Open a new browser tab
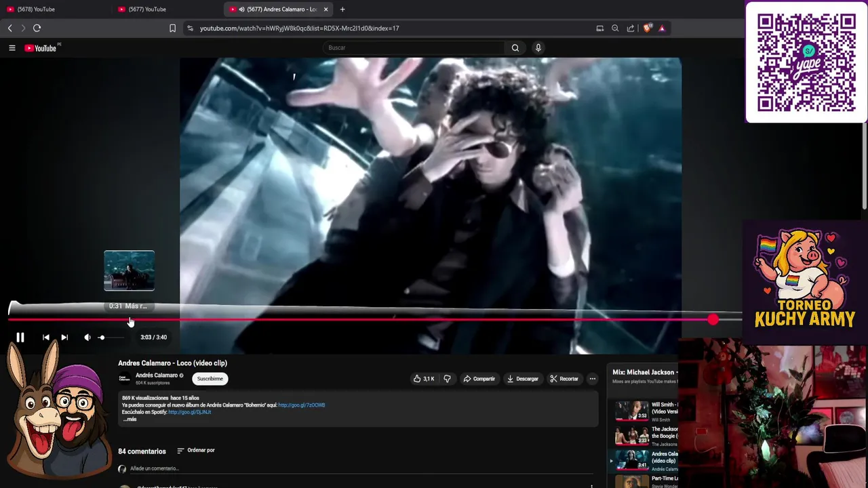The height and width of the screenshot is (488, 868). pos(342,9)
